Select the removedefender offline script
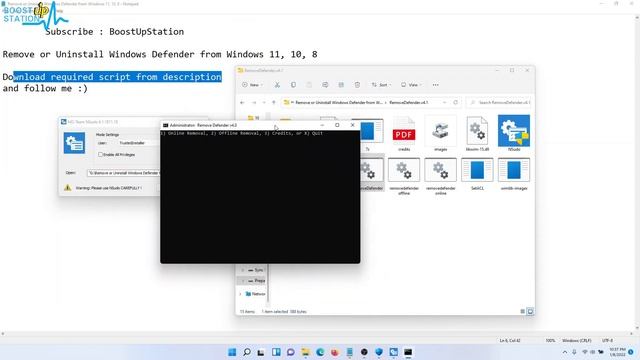640x360 pixels. tap(404, 176)
